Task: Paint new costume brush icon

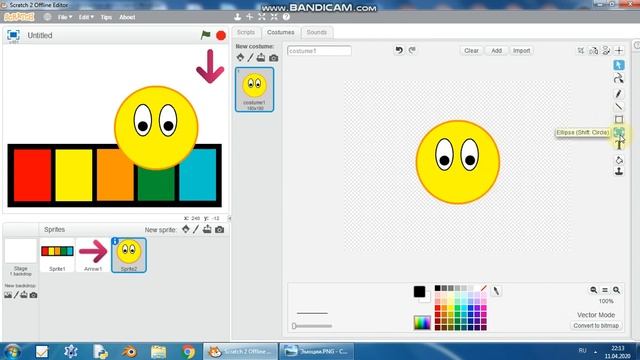Action: (250, 58)
